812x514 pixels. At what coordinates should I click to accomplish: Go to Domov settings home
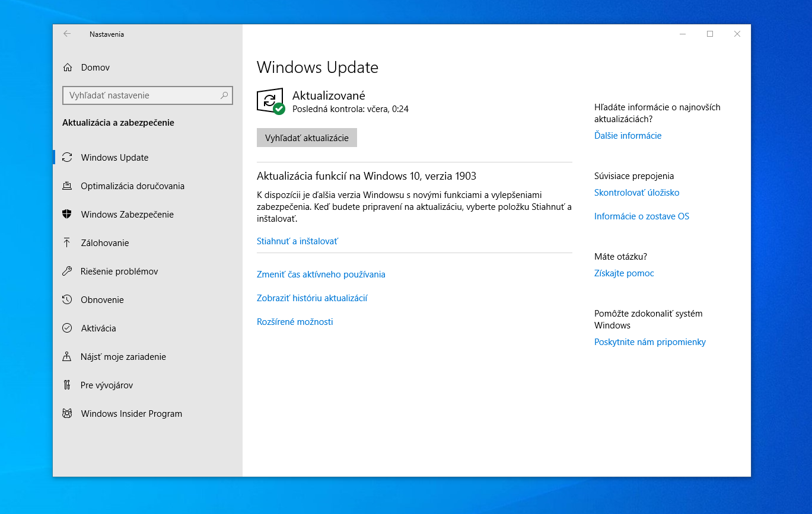(148, 68)
